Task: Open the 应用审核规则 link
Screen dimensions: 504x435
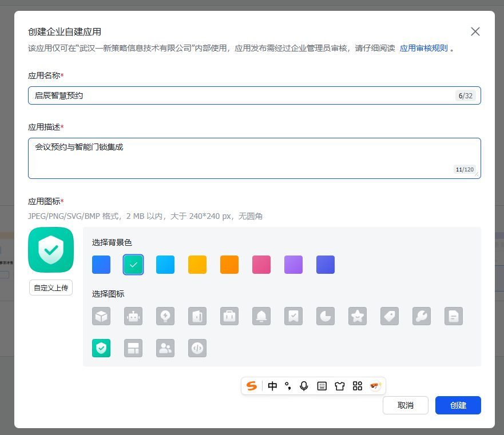Action: (423, 48)
